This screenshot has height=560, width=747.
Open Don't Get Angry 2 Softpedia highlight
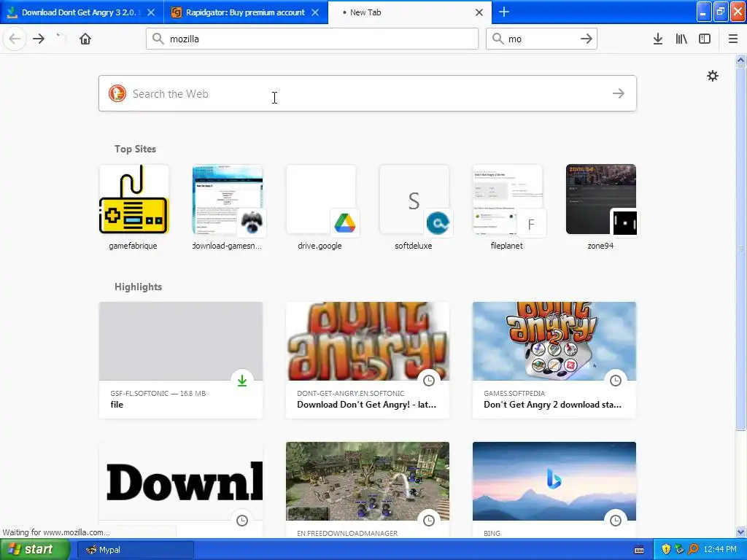point(554,360)
